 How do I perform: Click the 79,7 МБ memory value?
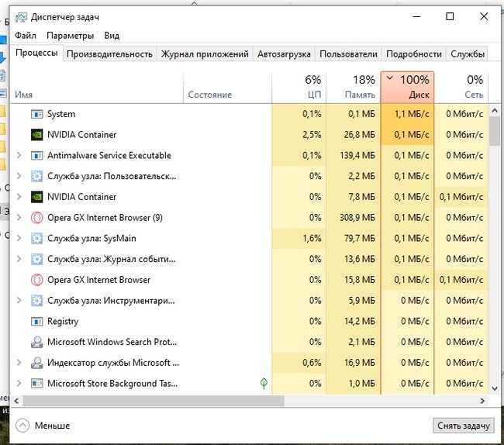click(360, 239)
